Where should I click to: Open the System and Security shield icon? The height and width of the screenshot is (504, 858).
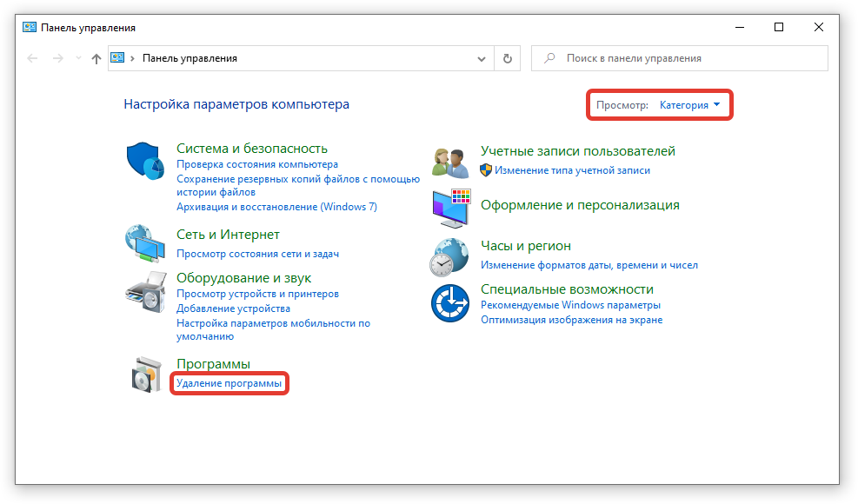coord(145,161)
